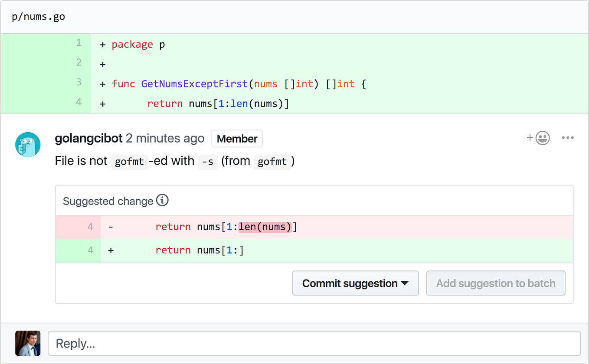The height and width of the screenshot is (364, 589).
Task: Click line number 3 in the diff
Action: pyautogui.click(x=79, y=82)
